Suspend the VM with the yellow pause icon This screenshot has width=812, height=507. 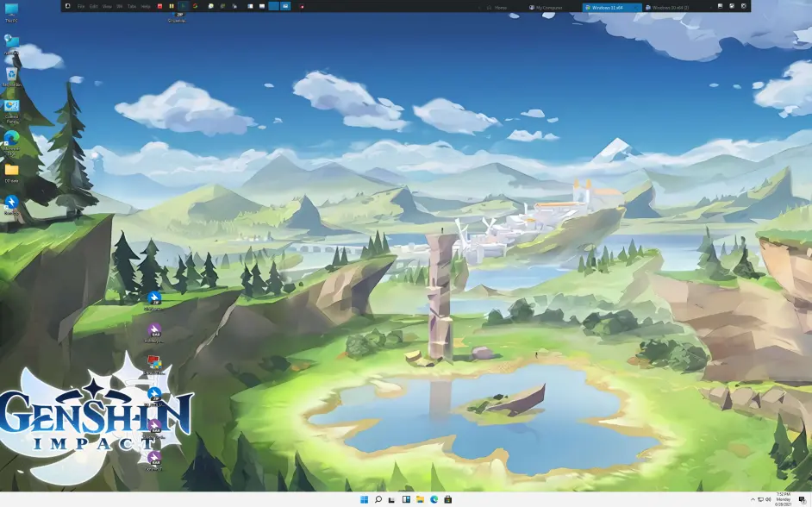point(171,6)
